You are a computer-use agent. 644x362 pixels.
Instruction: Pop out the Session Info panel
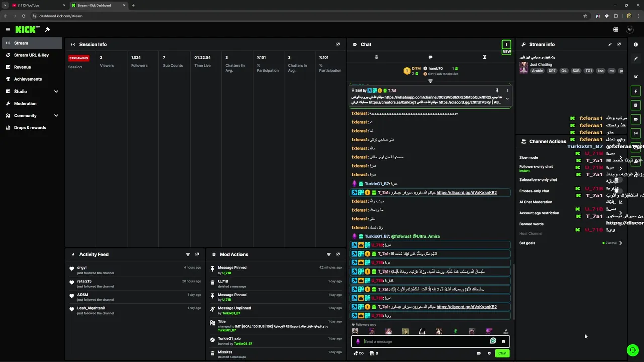pyautogui.click(x=338, y=44)
